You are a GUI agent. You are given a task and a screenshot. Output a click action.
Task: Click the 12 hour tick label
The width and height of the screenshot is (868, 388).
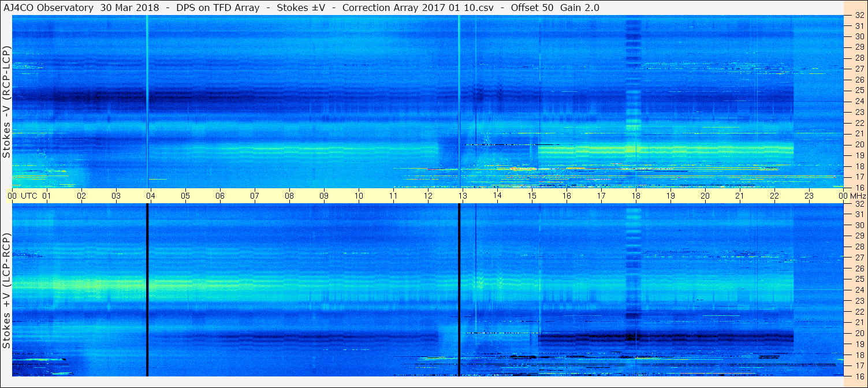(428, 196)
